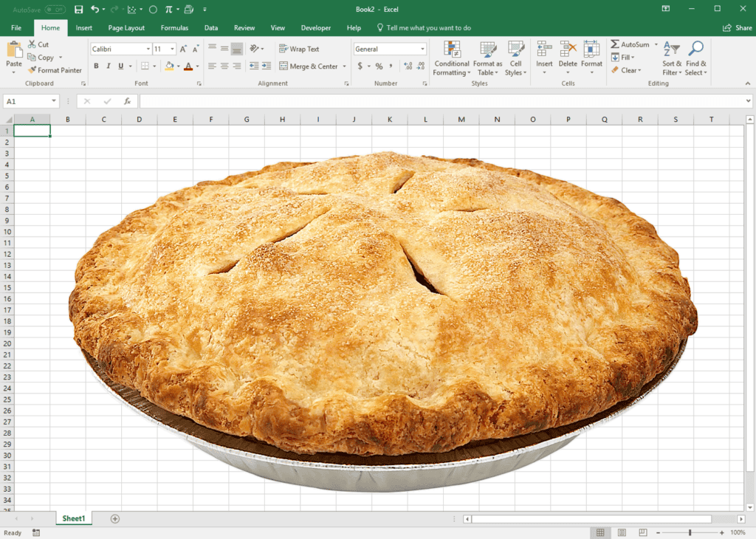Click the Share button
Image resolution: width=756 pixels, height=539 pixels.
tap(738, 28)
